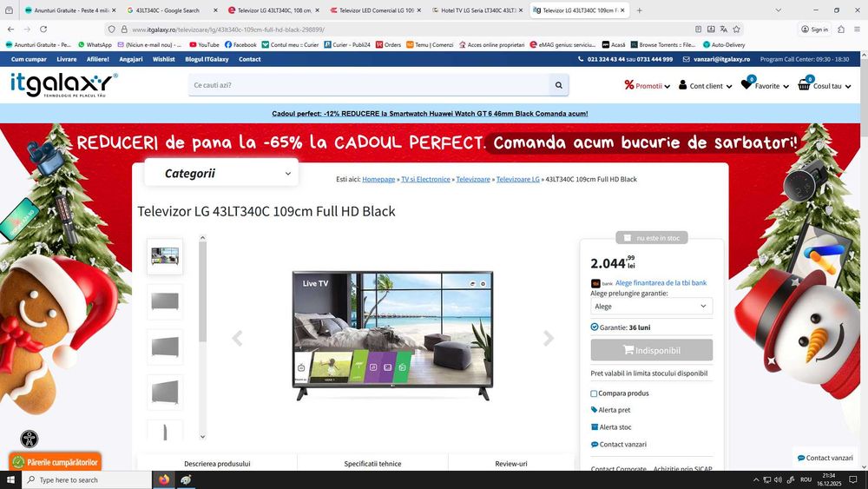
Task: Click the Promotii percent icon
Action: [628, 85]
